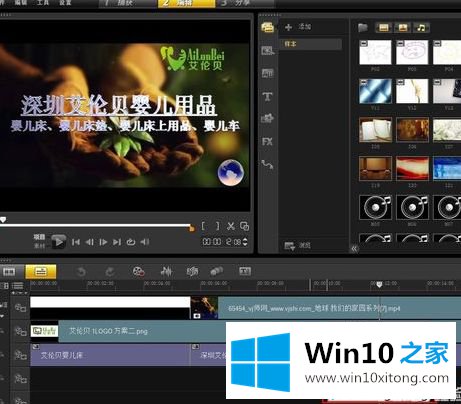Open the 设置 Settings menu

[x=65, y=3]
